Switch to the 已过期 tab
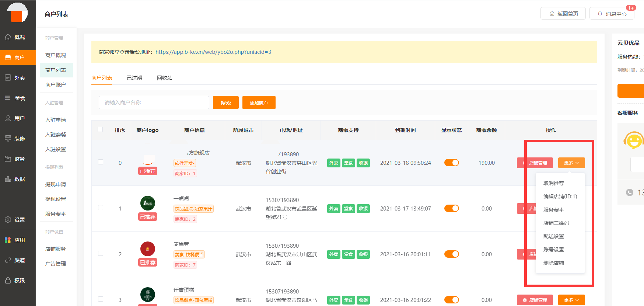 tap(134, 78)
